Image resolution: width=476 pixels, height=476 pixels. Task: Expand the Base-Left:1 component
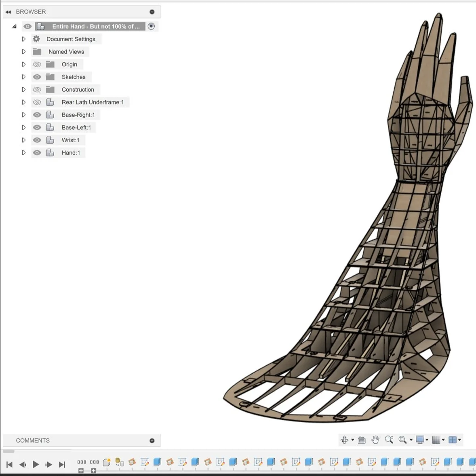pyautogui.click(x=24, y=128)
